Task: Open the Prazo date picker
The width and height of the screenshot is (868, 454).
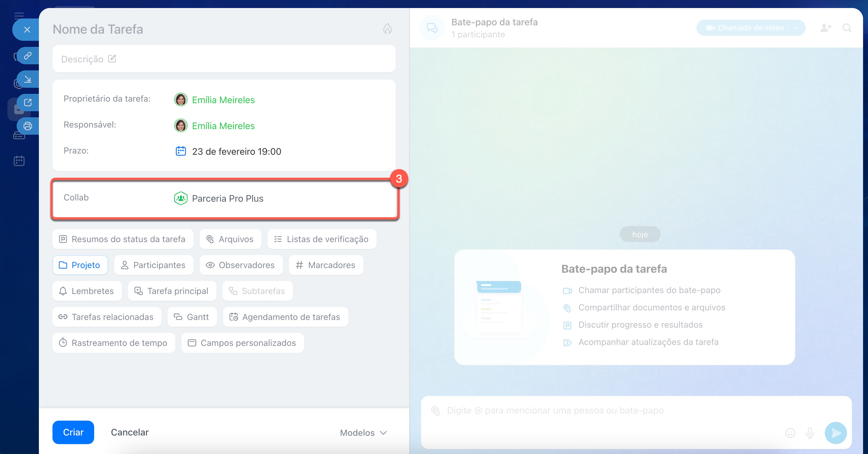Action: tap(236, 151)
